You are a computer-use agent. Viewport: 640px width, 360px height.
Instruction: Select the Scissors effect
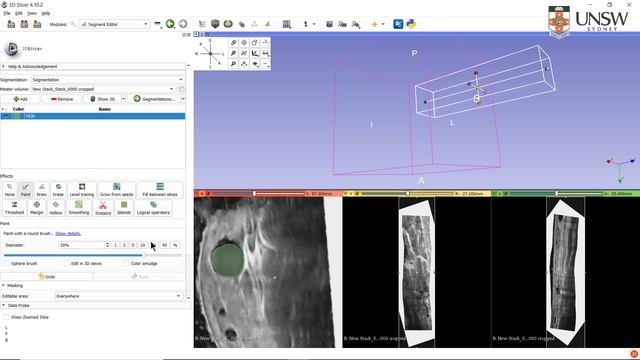(x=103, y=208)
